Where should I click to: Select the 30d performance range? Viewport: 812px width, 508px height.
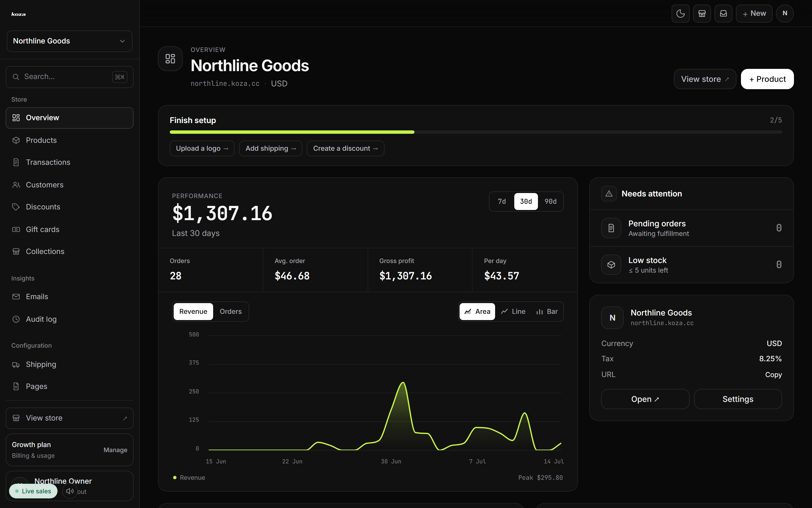tap(526, 202)
